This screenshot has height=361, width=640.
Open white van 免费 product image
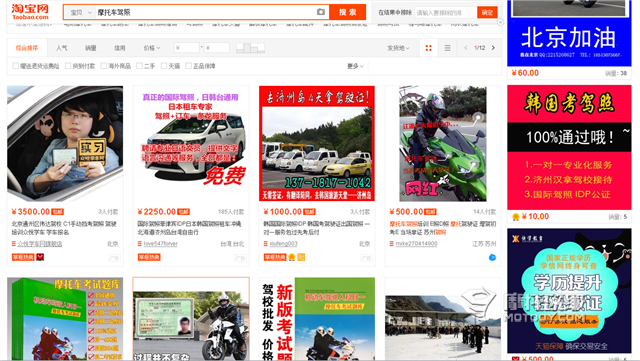click(191, 143)
